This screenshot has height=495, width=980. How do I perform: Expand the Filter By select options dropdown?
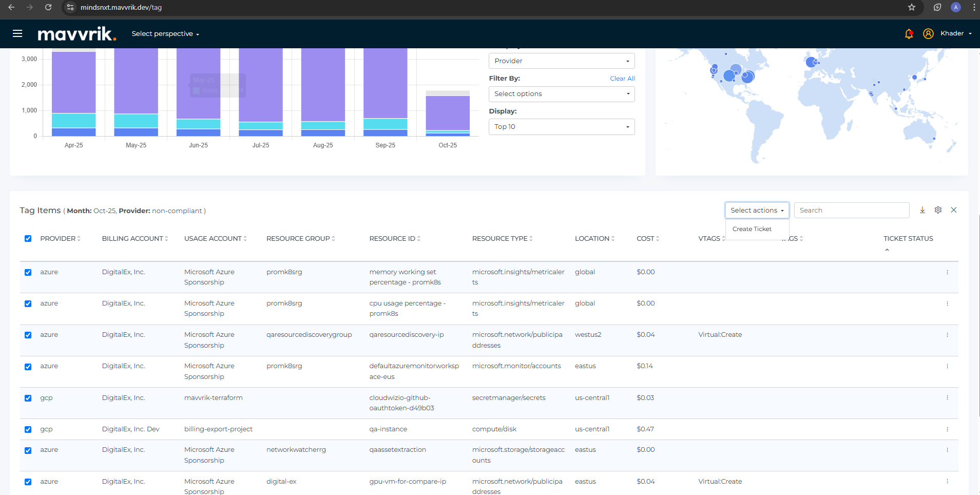tap(562, 94)
